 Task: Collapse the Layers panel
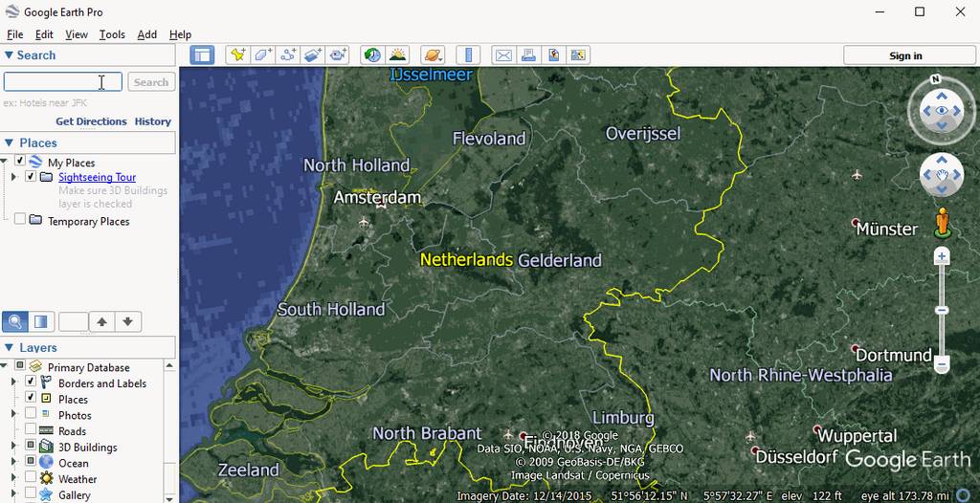9,347
